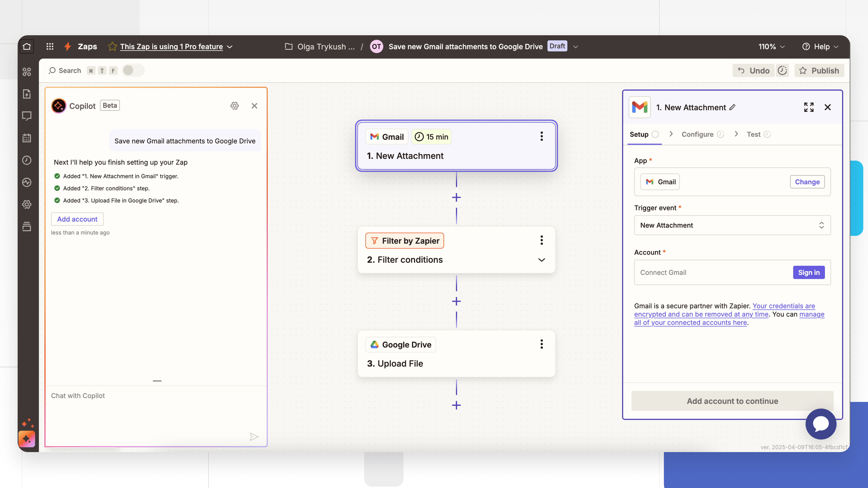Click the Copilot panel resize handle
This screenshot has width=868, height=488.
157,381
